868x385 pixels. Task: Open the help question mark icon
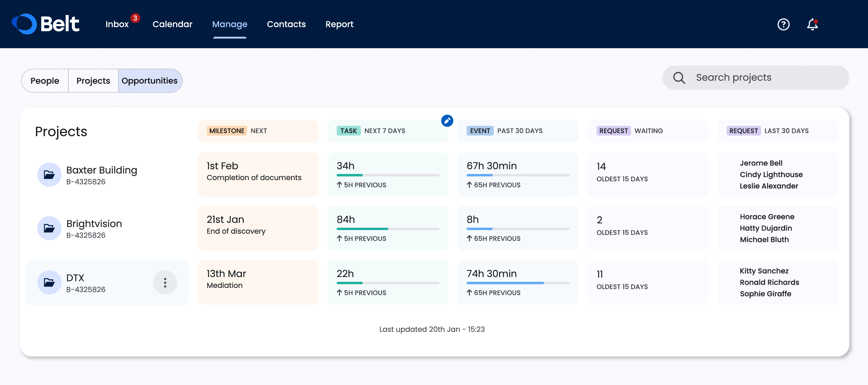783,24
